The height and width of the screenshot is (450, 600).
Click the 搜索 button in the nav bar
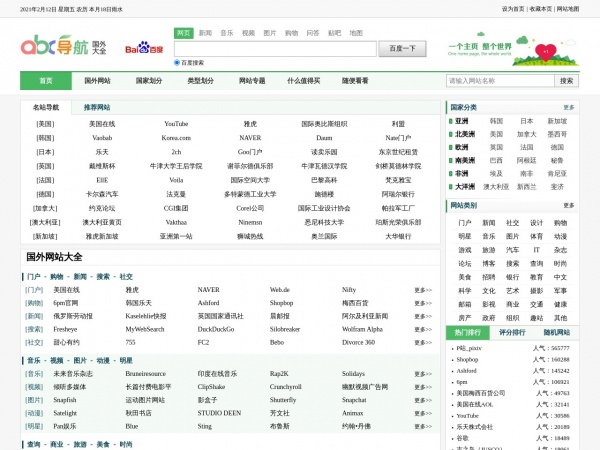(567, 81)
